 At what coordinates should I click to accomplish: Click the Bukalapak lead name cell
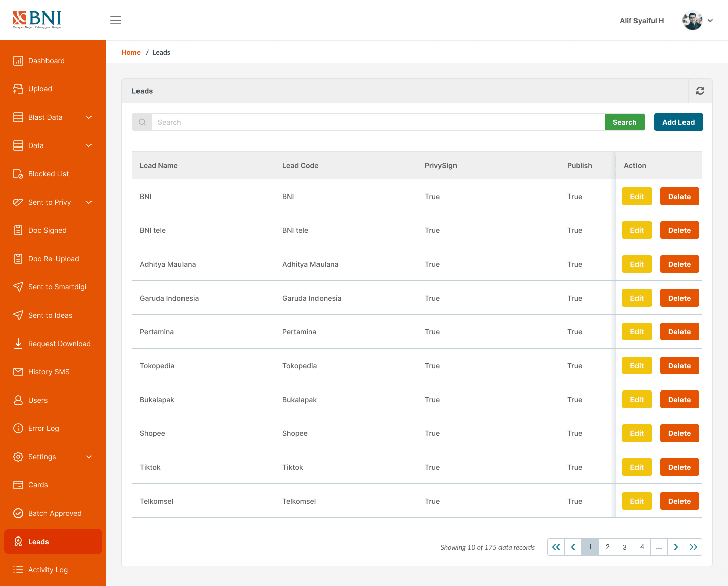tap(157, 400)
